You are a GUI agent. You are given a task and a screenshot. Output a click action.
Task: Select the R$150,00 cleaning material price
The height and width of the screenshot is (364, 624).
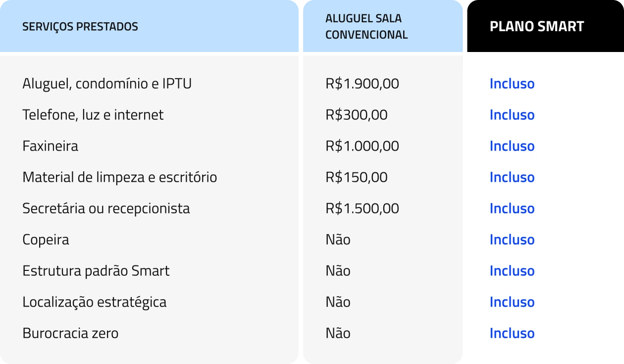tap(357, 177)
